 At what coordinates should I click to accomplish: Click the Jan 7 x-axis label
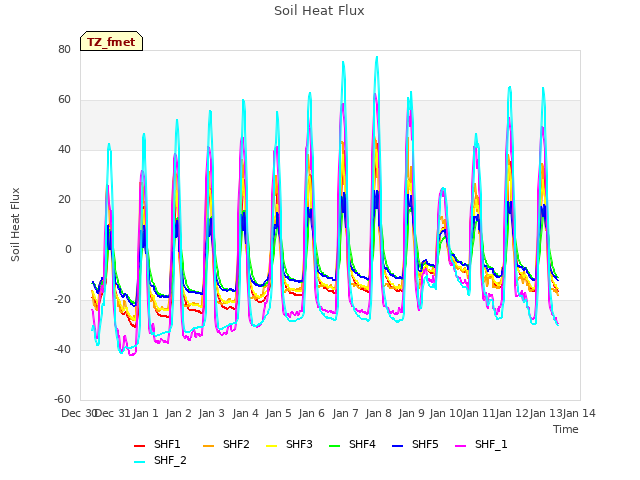(x=345, y=413)
